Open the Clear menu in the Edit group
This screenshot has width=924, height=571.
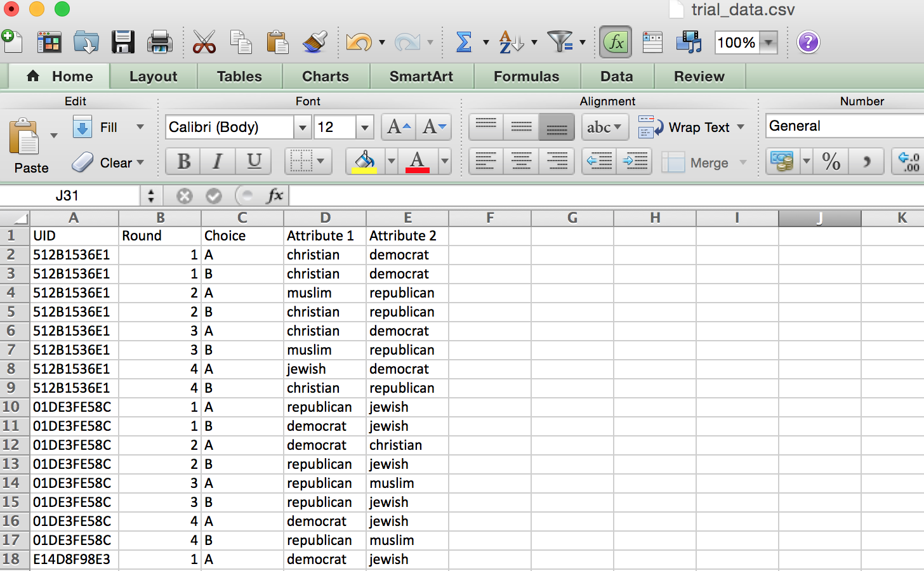[109, 162]
